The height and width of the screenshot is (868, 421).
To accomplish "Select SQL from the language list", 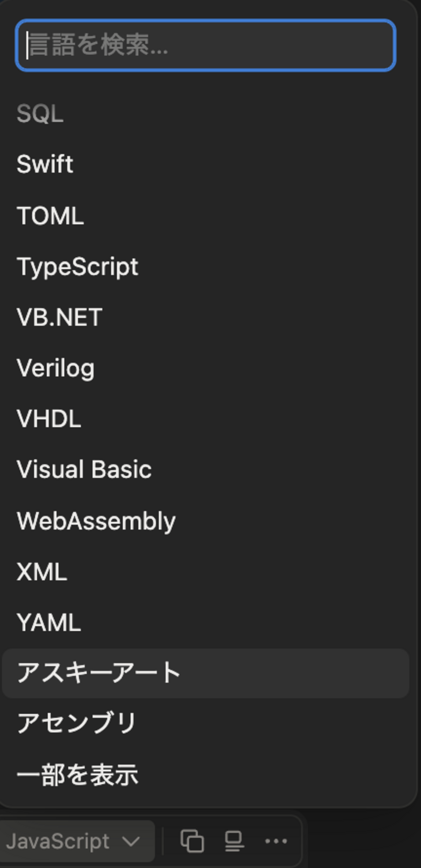I will (40, 113).
